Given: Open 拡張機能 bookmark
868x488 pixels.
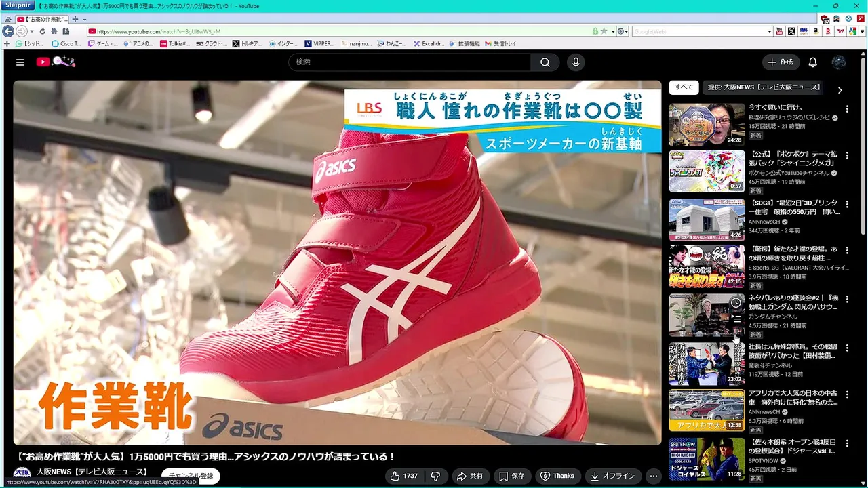Looking at the screenshot, I should (465, 43).
